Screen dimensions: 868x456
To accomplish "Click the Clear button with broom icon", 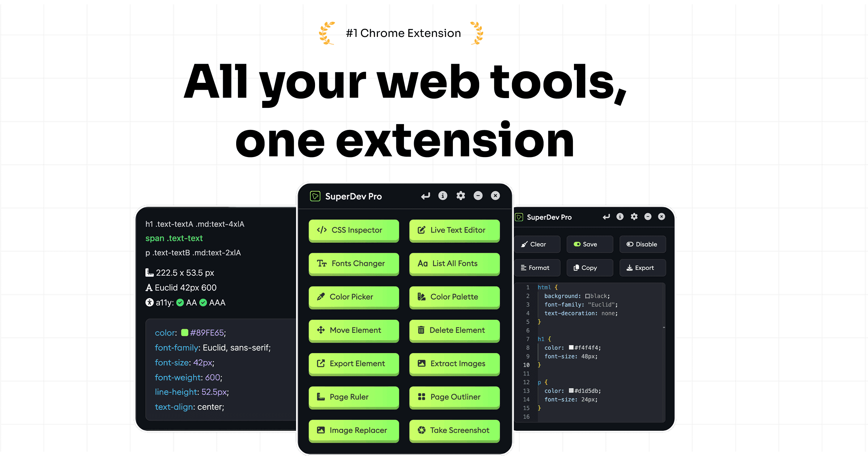I will pyautogui.click(x=537, y=244).
